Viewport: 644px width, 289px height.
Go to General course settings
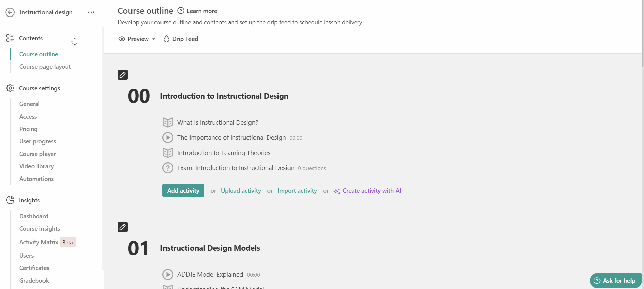(29, 104)
